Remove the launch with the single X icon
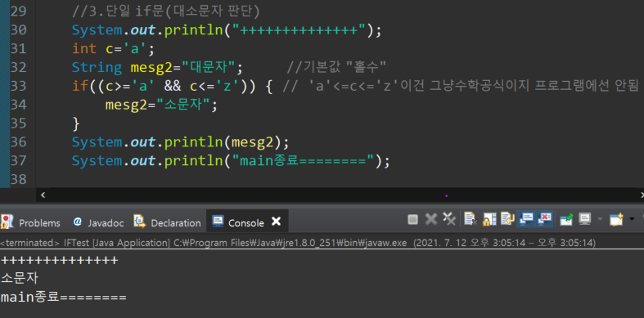Image resolution: width=644 pixels, height=318 pixels. pyautogui.click(x=431, y=220)
